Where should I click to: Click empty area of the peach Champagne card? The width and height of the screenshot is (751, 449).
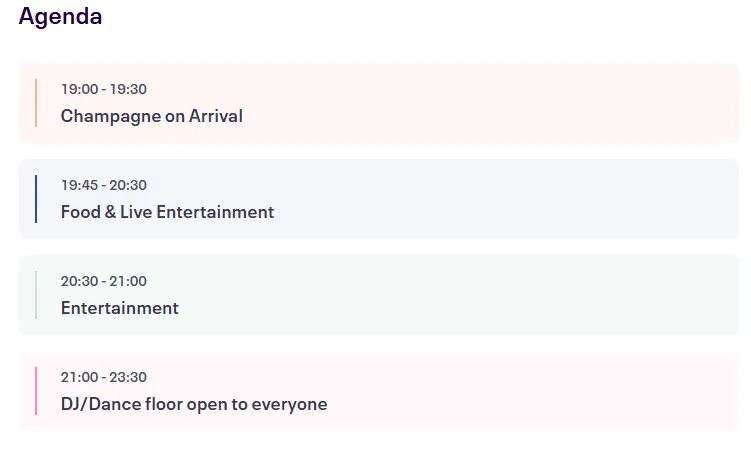coord(500,103)
